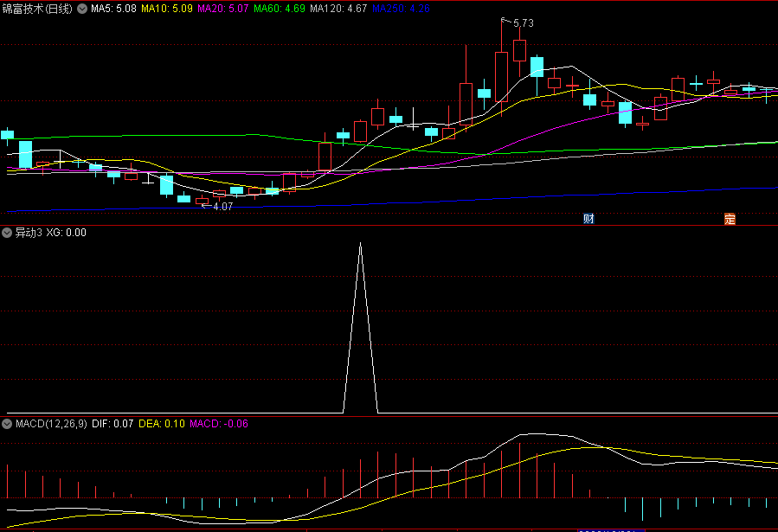Click the MA120: 4.67 label
This screenshot has height=532, width=778.
(x=338, y=9)
